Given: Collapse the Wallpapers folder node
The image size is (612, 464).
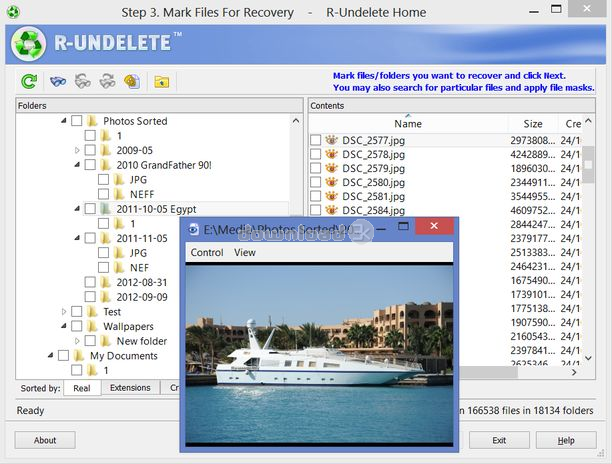Looking at the screenshot, I should tap(63, 326).
